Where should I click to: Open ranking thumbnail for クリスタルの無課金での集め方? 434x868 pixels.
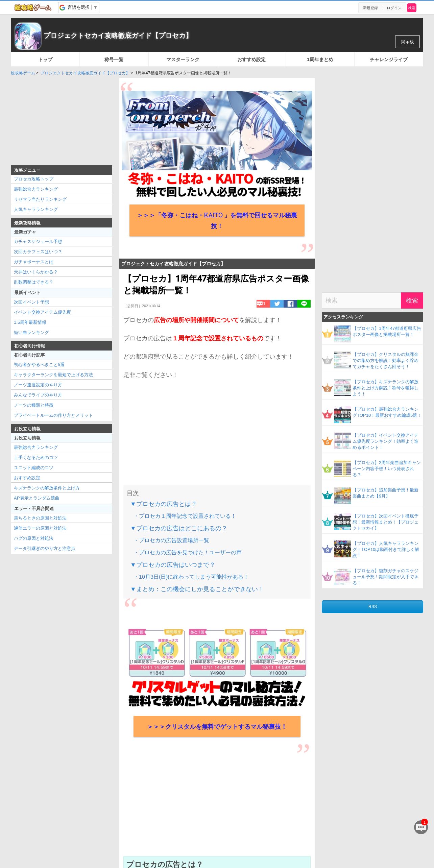pyautogui.click(x=342, y=360)
